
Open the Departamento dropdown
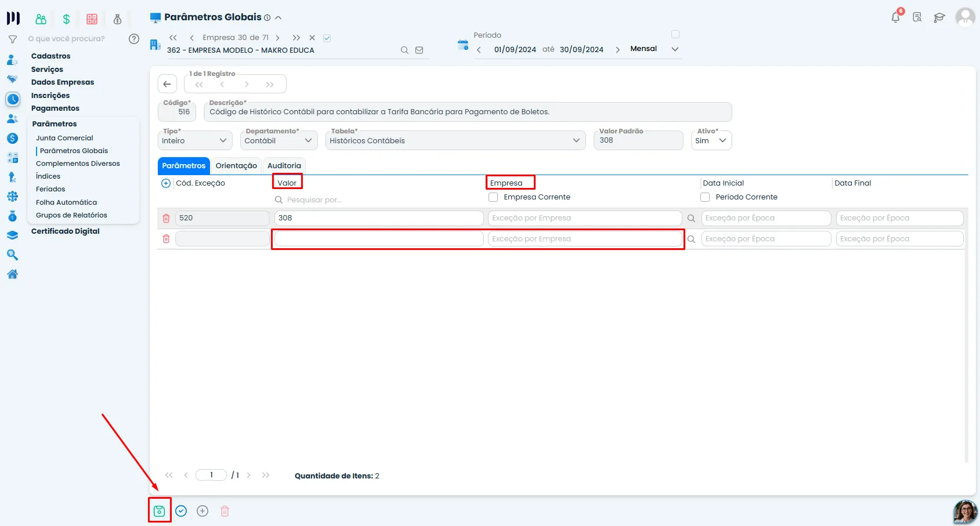tap(279, 140)
